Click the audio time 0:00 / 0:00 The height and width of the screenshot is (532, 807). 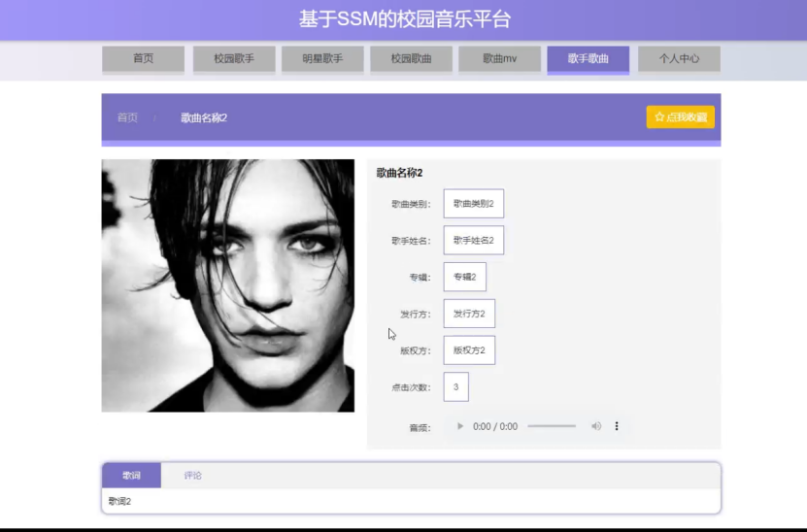pos(495,426)
